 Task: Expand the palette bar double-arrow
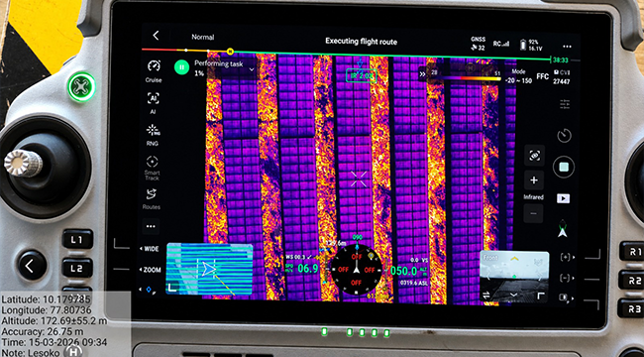422,74
